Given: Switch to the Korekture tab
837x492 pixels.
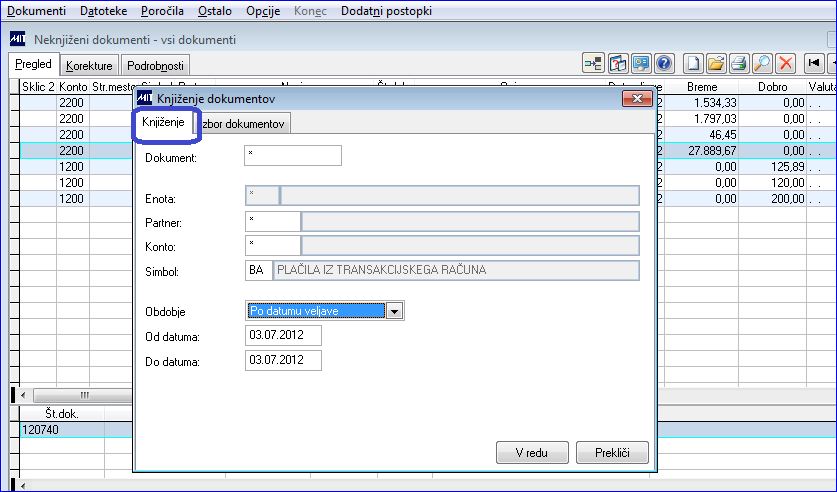Looking at the screenshot, I should pos(89,66).
